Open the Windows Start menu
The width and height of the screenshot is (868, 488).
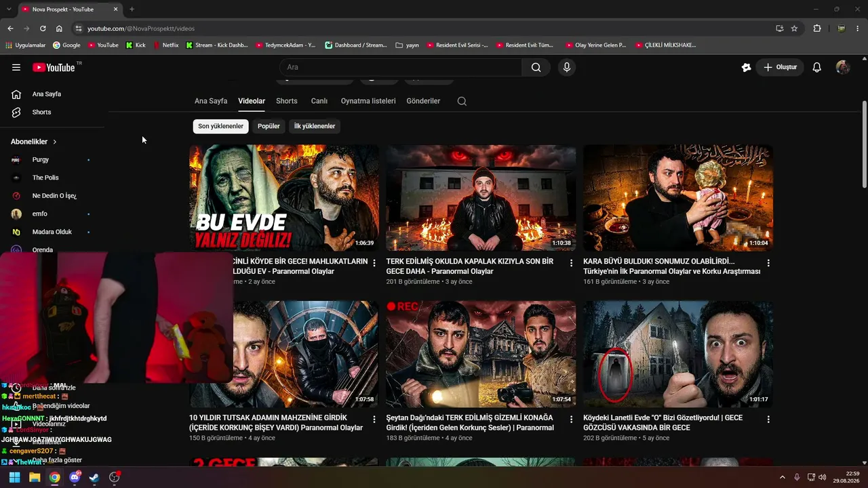coord(14,477)
